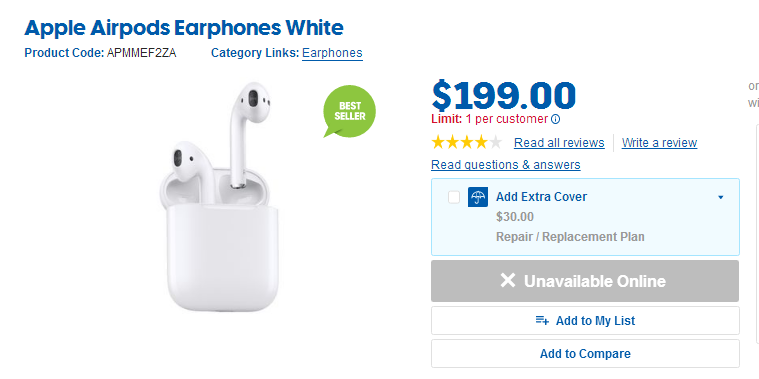Click the AirPods product image
Image resolution: width=759 pixels, height=379 pixels.
pyautogui.click(x=219, y=198)
